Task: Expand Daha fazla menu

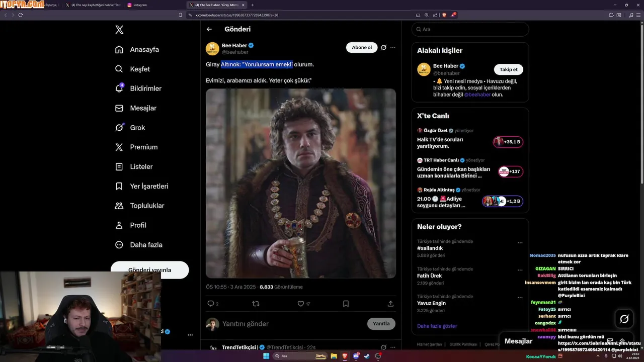Action: 138,245
